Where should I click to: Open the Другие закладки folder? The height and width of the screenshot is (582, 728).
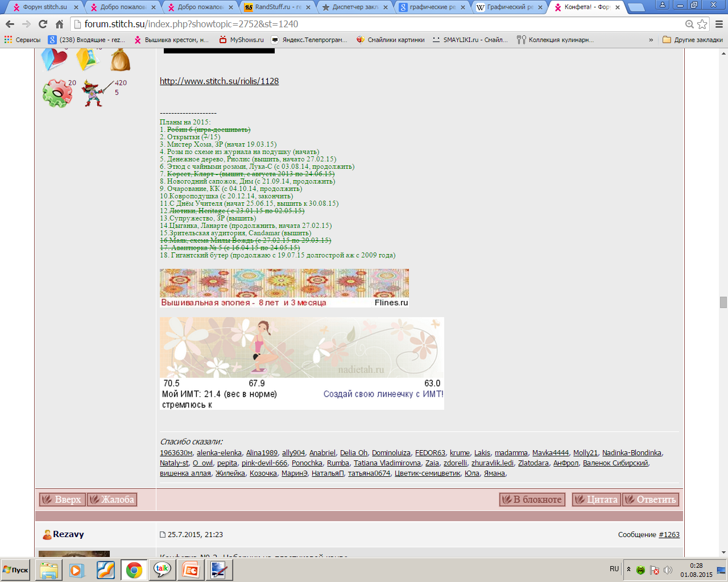(x=693, y=40)
